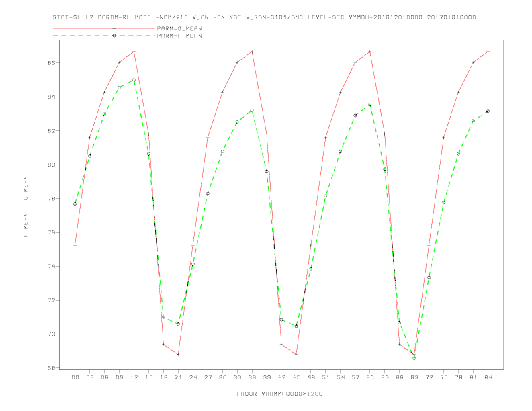This screenshot has height=411, width=532.
Task: Click x-axis tick label 06
Action: click(105, 377)
